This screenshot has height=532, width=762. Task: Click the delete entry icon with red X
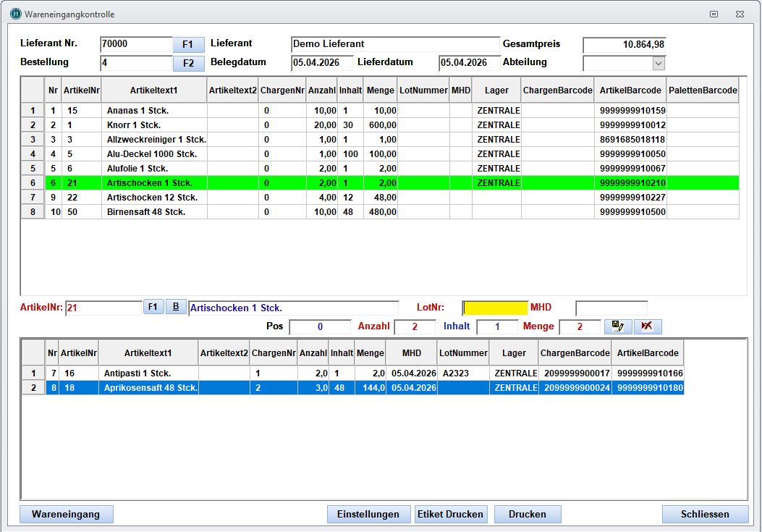[x=647, y=326]
